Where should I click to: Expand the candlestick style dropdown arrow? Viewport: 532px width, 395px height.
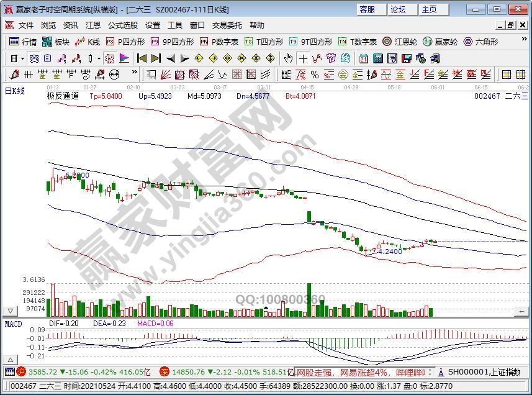[x=99, y=58]
